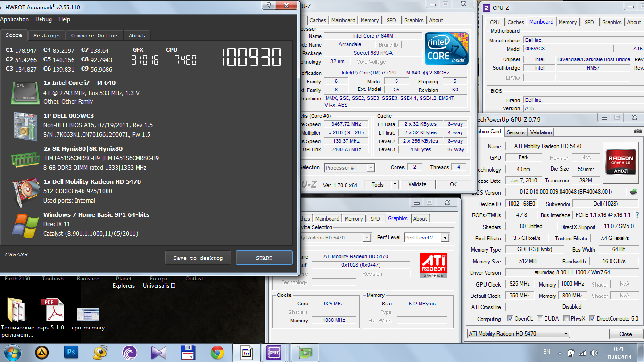This screenshot has width=644, height=362.
Task: Open the Processor #1 selection dropdown
Action: tap(349, 167)
